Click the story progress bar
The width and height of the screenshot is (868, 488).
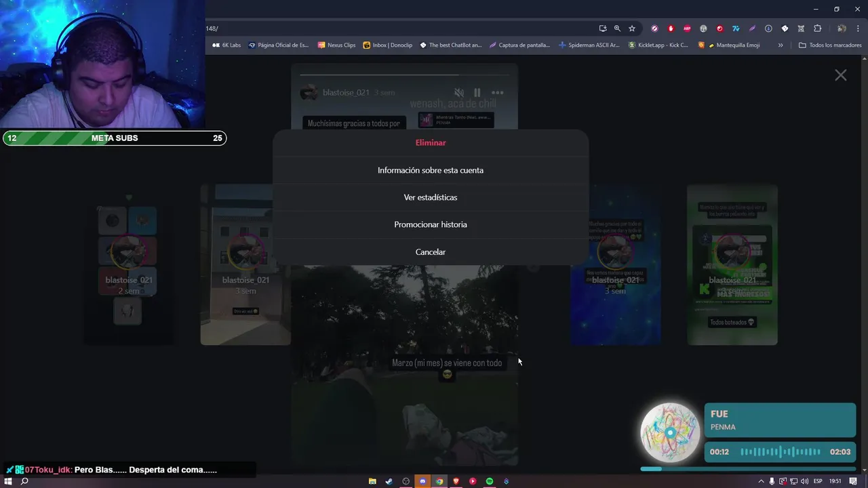pos(404,75)
